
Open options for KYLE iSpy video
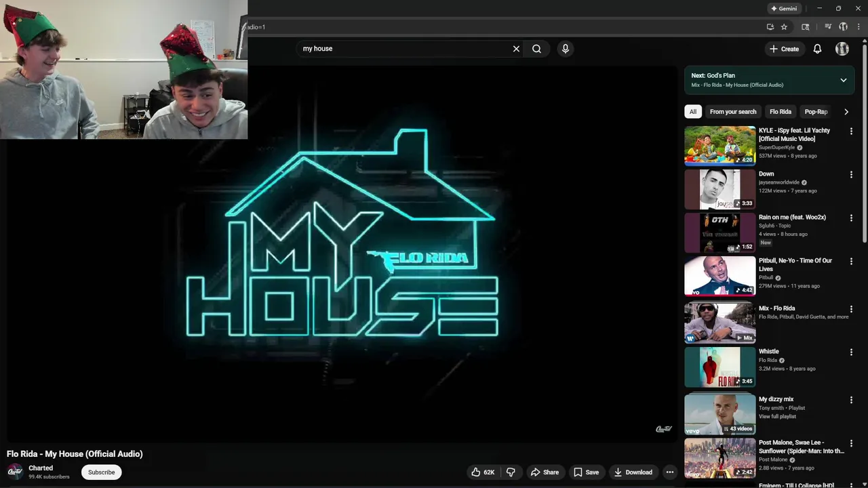pyautogui.click(x=851, y=131)
